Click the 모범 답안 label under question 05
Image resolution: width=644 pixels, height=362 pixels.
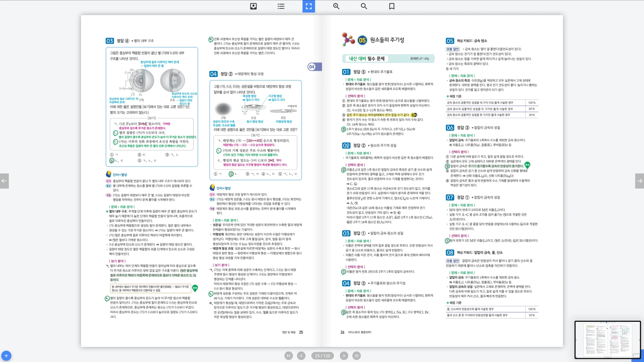453,49
